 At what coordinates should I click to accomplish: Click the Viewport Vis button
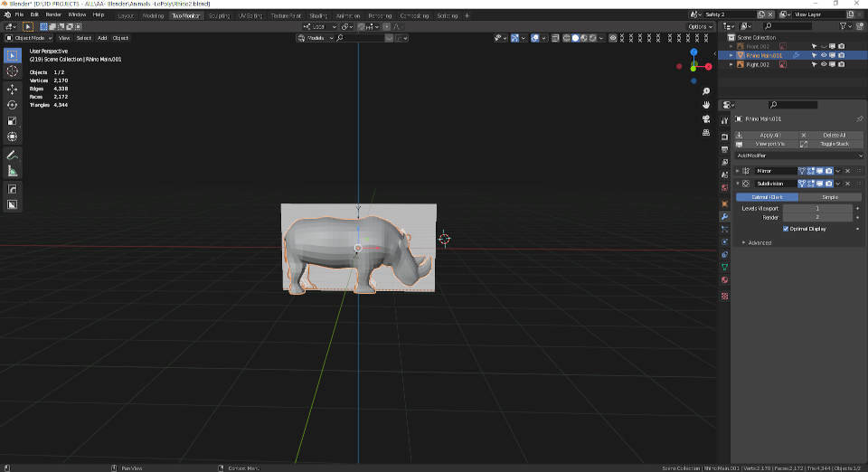click(x=767, y=144)
